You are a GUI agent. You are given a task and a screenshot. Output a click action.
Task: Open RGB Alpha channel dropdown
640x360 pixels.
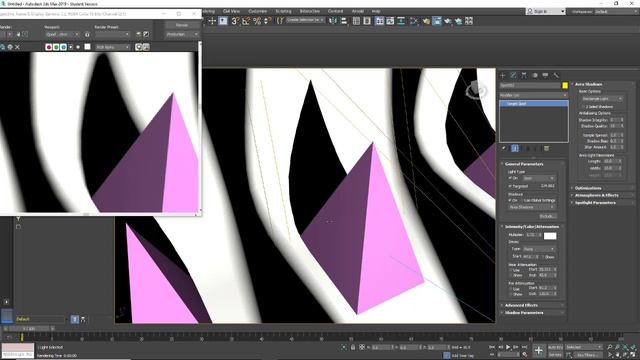point(113,47)
